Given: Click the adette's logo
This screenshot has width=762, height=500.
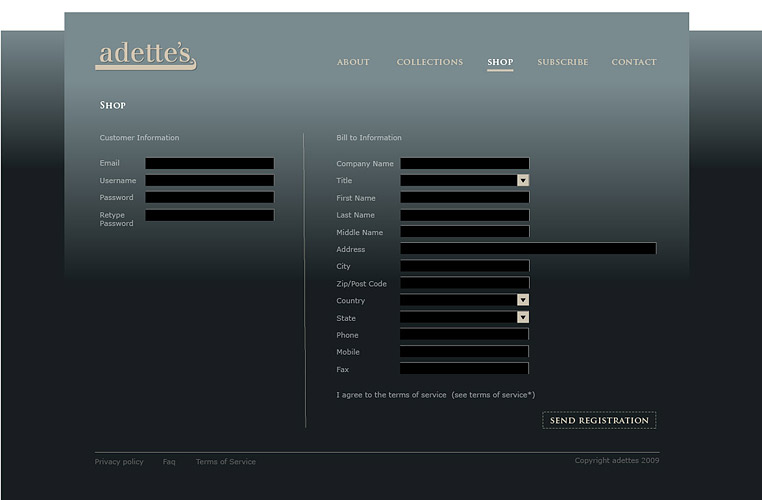Looking at the screenshot, I should 145,56.
